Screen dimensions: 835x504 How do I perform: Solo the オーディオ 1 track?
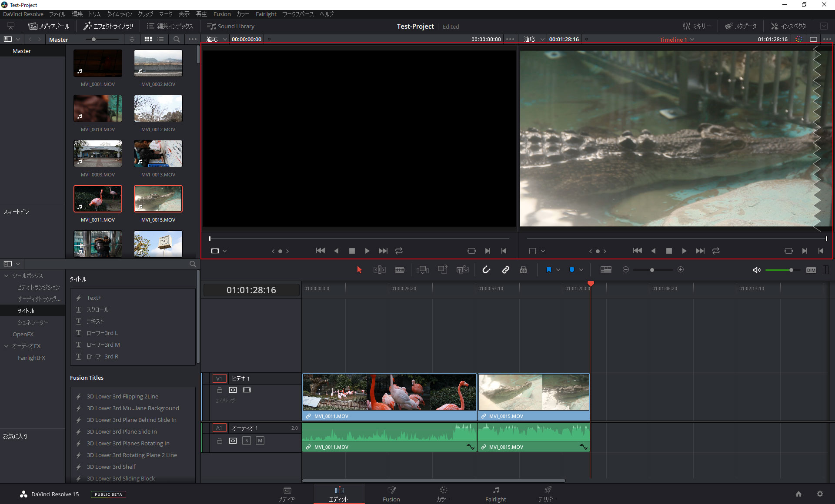click(x=247, y=441)
